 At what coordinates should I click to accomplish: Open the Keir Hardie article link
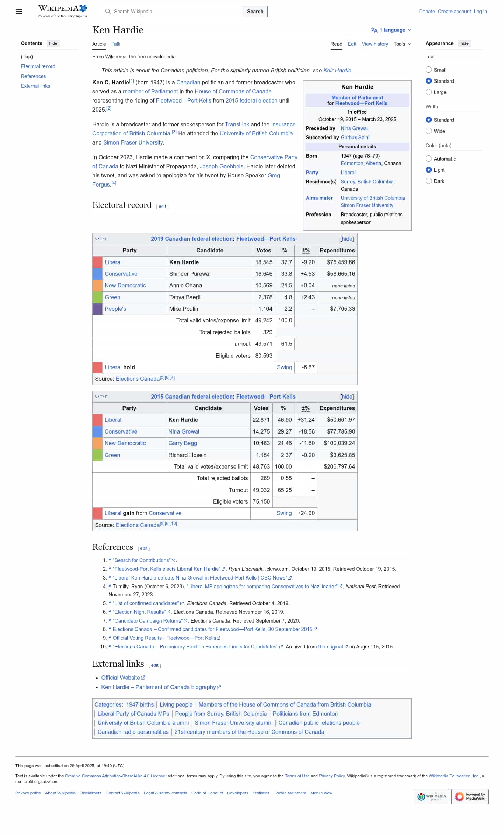click(x=337, y=70)
